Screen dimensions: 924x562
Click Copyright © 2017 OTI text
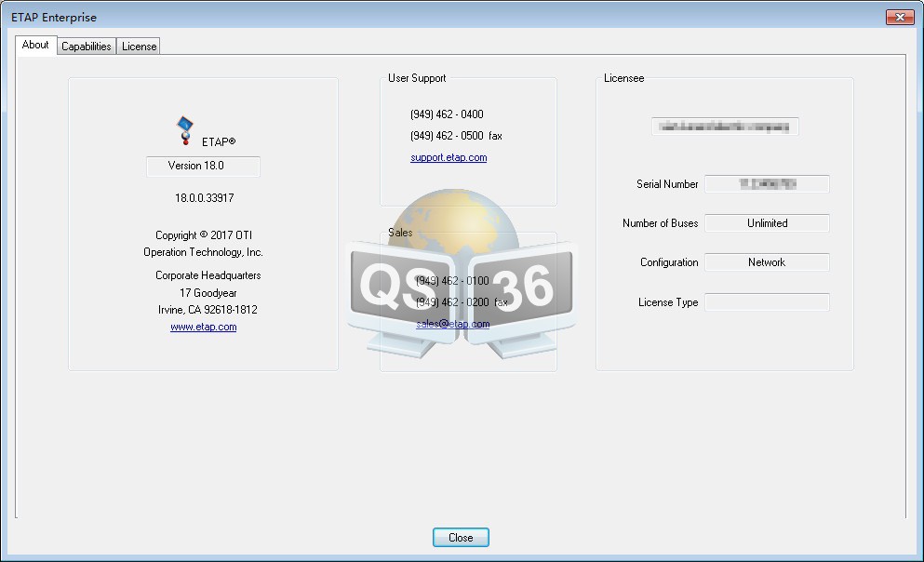203,235
